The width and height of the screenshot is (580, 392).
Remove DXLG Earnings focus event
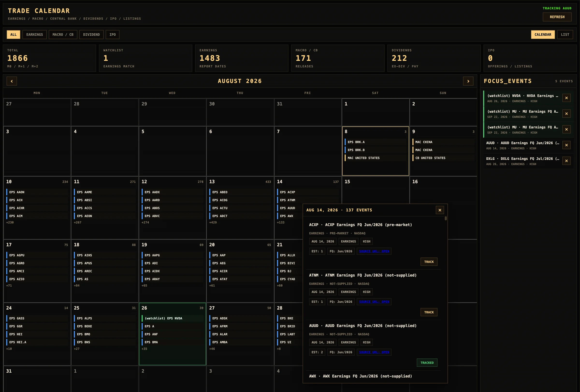click(x=566, y=161)
